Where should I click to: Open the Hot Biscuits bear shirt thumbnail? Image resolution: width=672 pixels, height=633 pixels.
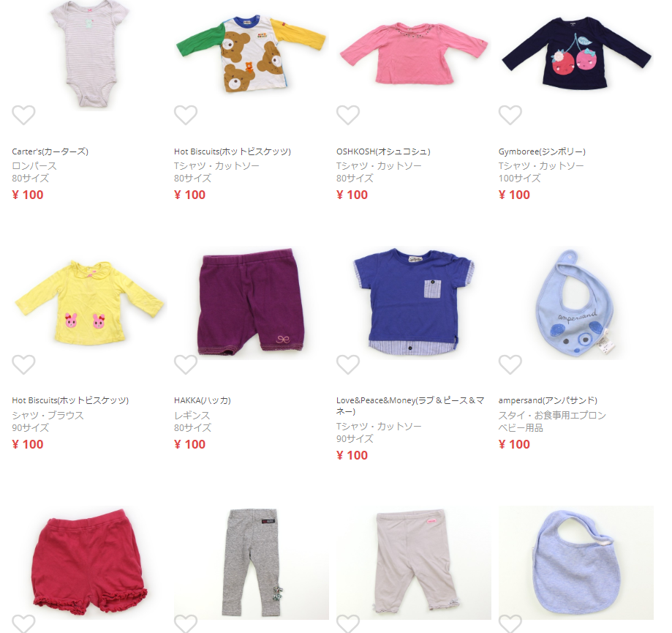click(x=252, y=54)
